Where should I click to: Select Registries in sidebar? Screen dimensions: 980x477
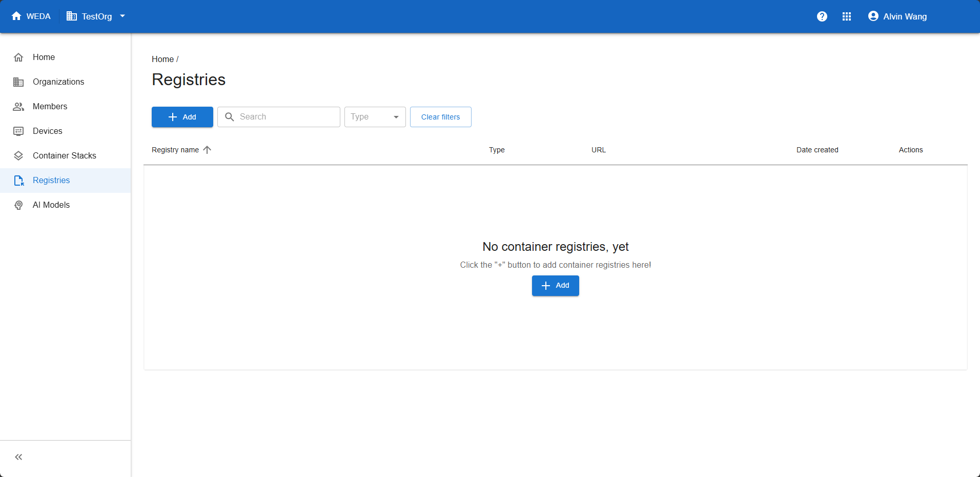click(x=66, y=181)
